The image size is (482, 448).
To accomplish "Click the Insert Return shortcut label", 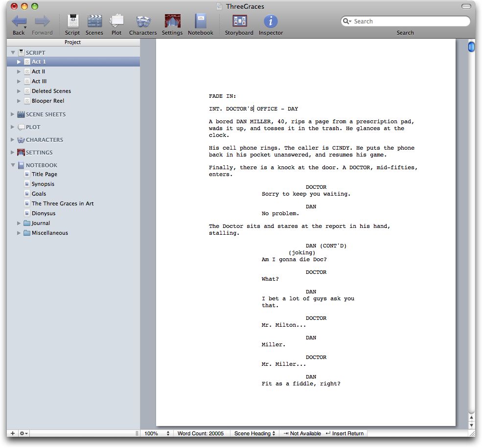I will click(344, 433).
